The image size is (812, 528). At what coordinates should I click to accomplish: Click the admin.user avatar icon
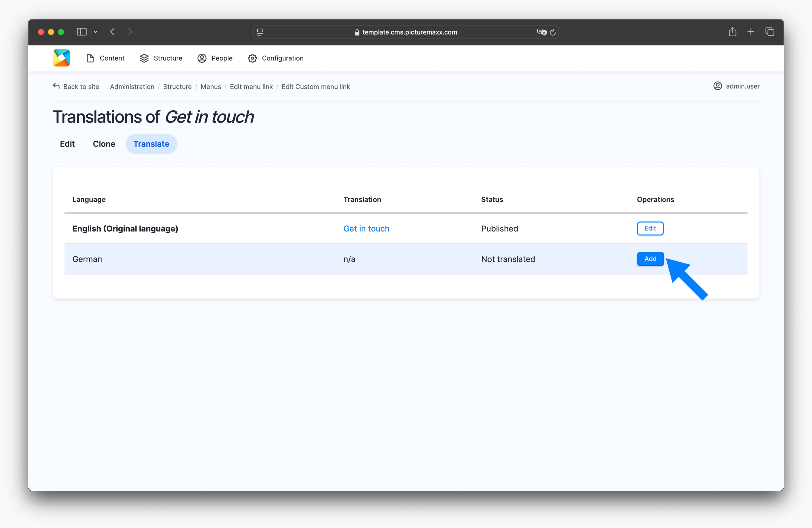click(x=717, y=86)
